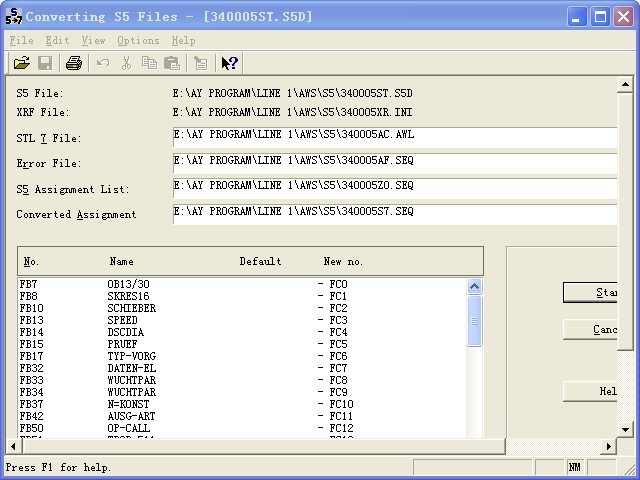Click the Undo arrow icon
This screenshot has width=640, height=480.
(103, 63)
